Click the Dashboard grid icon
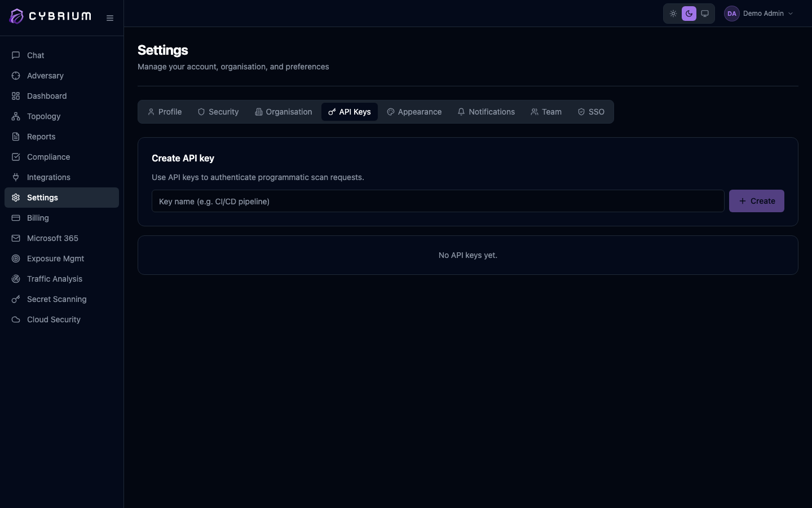This screenshot has height=508, width=812. pos(16,96)
